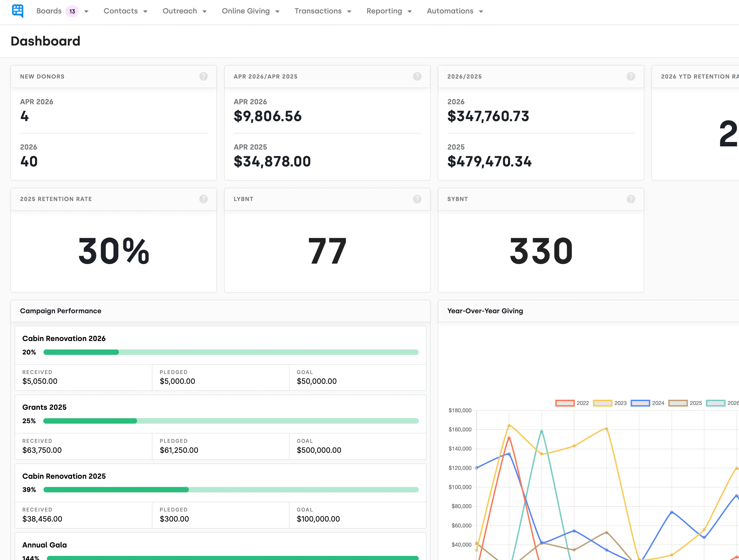The width and height of the screenshot is (739, 560).
Task: Click the $180,000 axis label on chart
Action: pos(460,410)
